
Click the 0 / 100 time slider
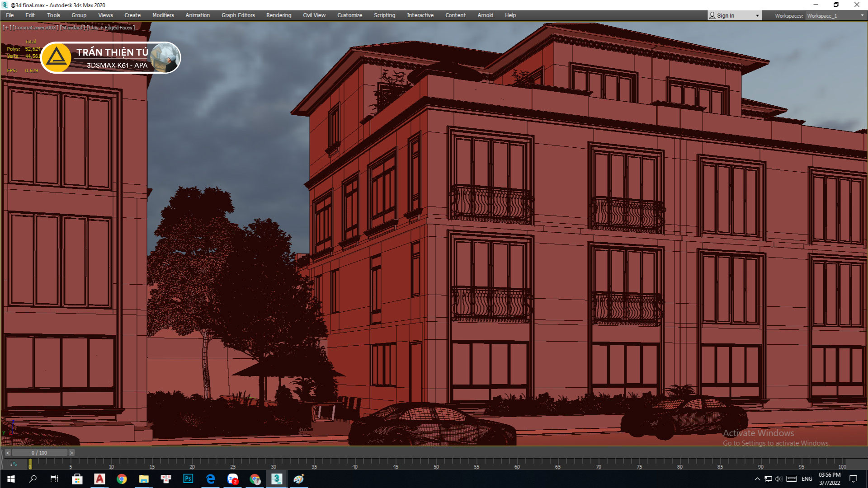coord(39,453)
